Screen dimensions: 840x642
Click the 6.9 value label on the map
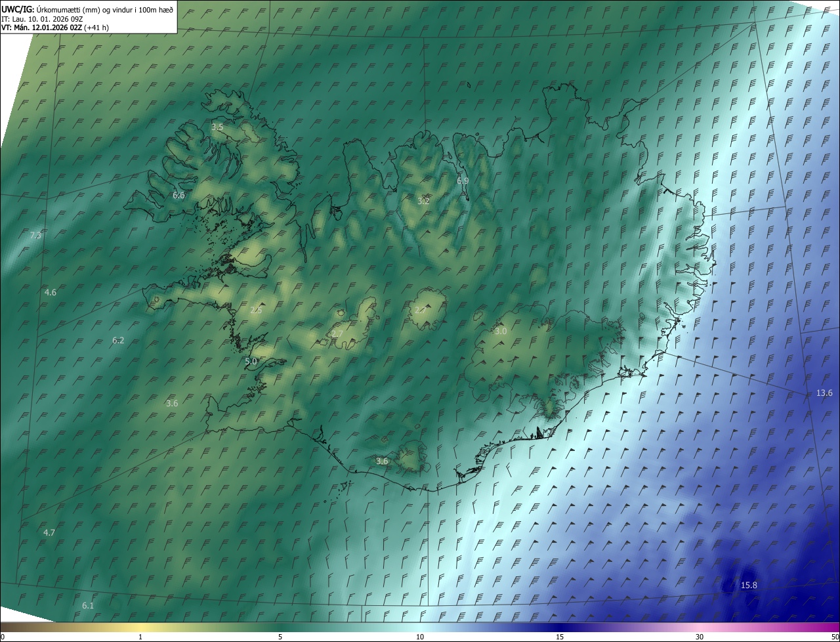463,181
